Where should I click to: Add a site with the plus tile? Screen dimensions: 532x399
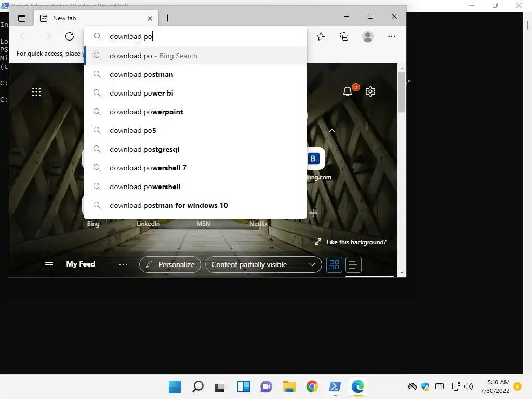click(x=313, y=213)
